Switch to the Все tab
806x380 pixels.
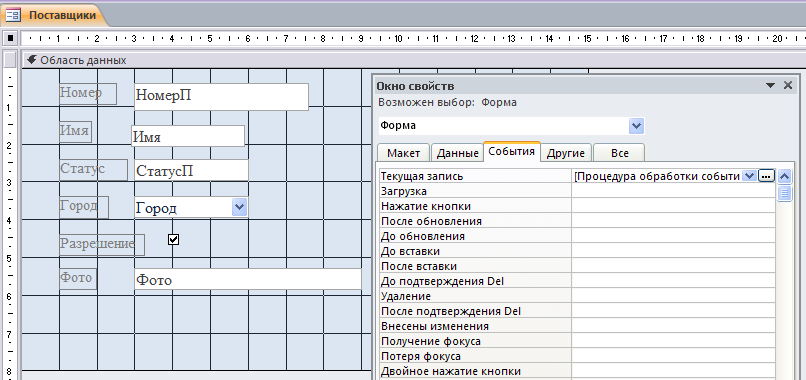point(619,153)
